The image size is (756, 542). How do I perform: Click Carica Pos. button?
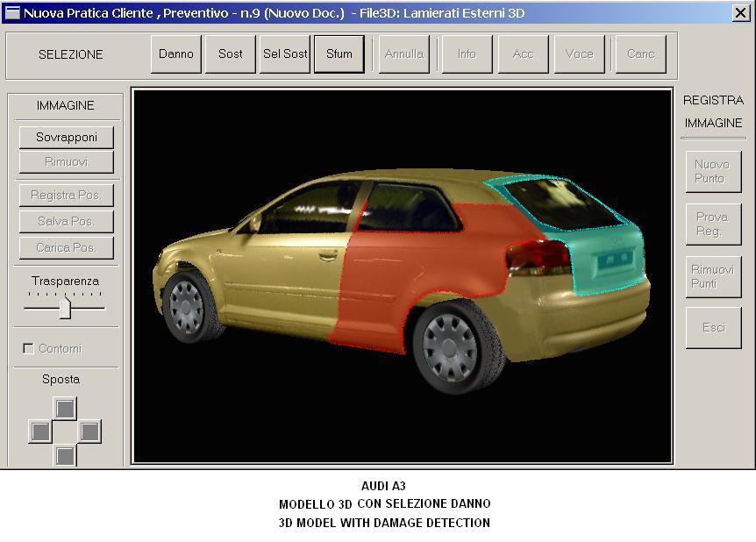(67, 248)
